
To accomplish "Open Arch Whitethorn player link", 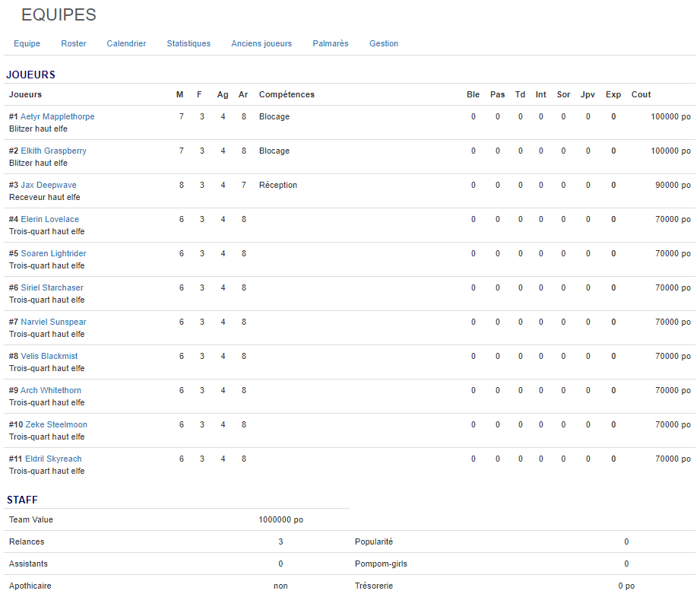I will click(x=51, y=391).
